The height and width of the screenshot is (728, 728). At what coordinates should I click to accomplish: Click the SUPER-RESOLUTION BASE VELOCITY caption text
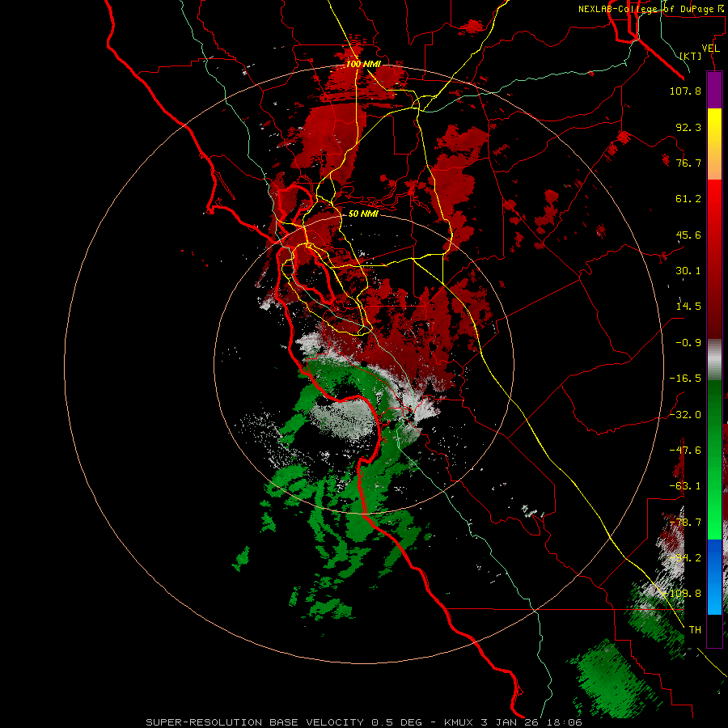(x=255, y=722)
